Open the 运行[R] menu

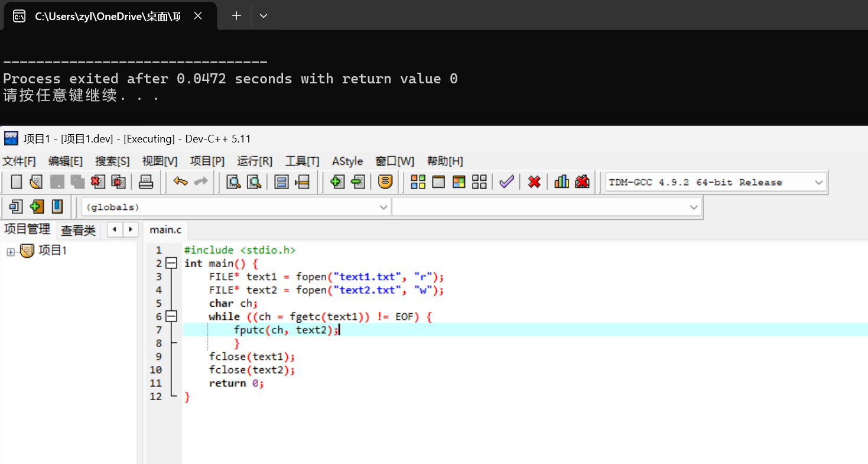[x=255, y=161]
